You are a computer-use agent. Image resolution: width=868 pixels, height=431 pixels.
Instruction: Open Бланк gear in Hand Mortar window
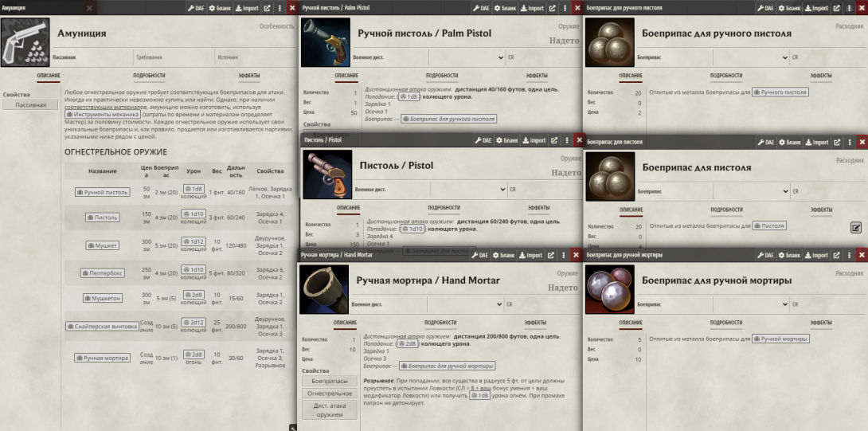point(504,256)
